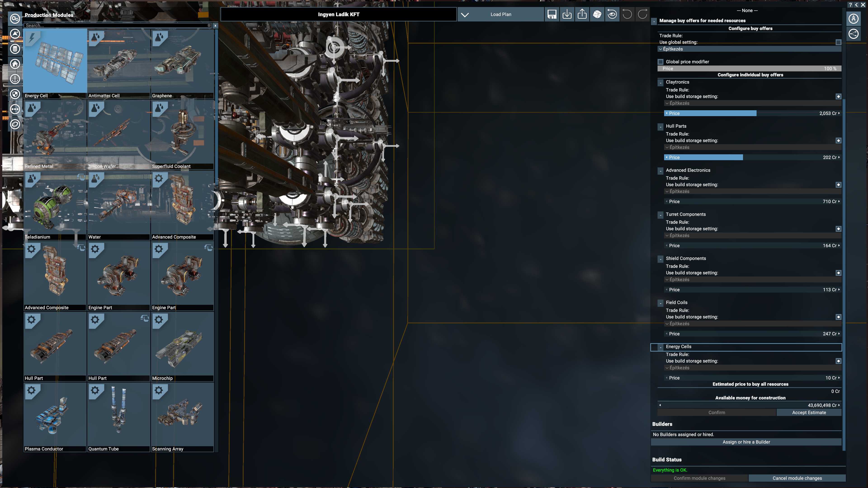Click Accept Estimate
This screenshot has height=488, width=868.
click(809, 413)
